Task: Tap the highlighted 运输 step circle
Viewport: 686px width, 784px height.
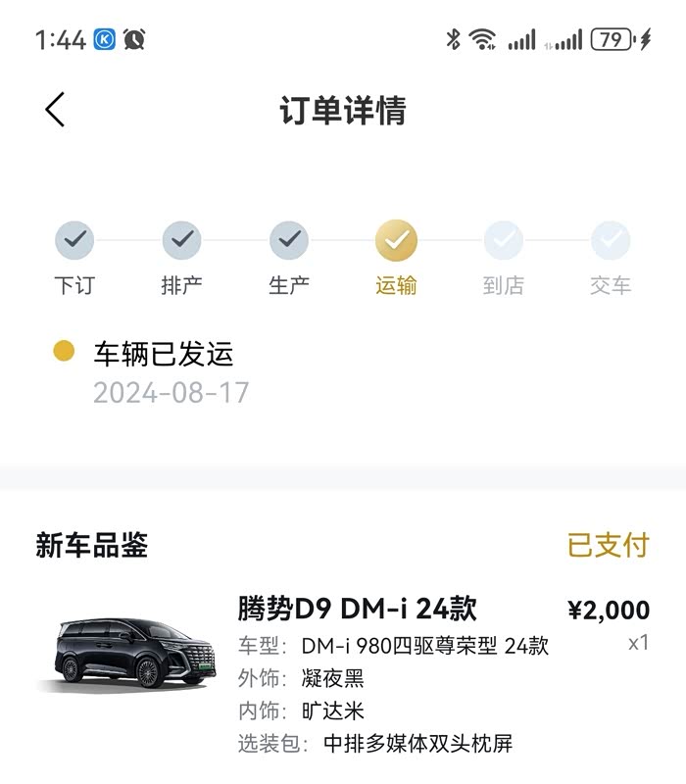Action: (x=396, y=239)
